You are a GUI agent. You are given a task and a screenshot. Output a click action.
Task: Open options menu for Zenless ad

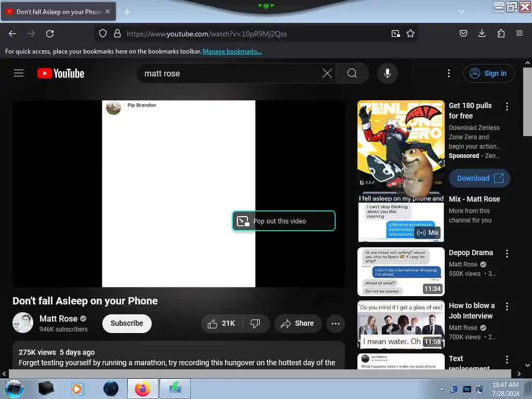tap(507, 107)
